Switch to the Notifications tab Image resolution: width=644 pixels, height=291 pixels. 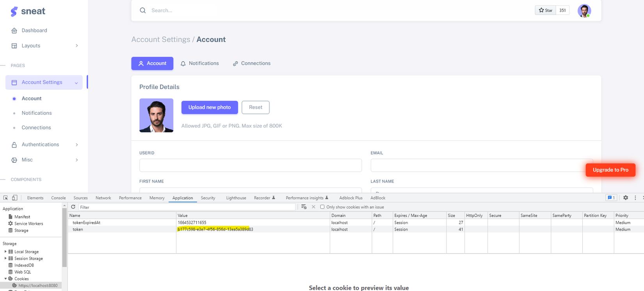point(200,63)
